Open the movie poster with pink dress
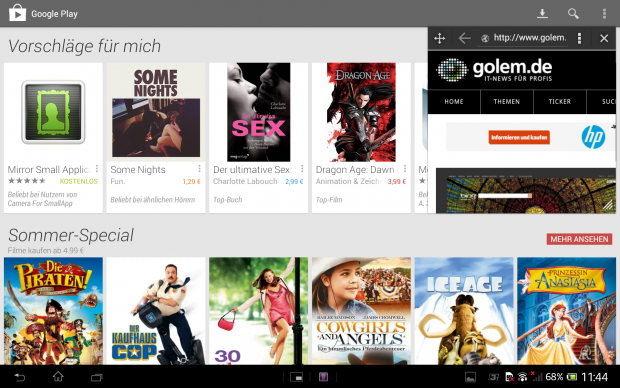The height and width of the screenshot is (388, 620). [259, 311]
